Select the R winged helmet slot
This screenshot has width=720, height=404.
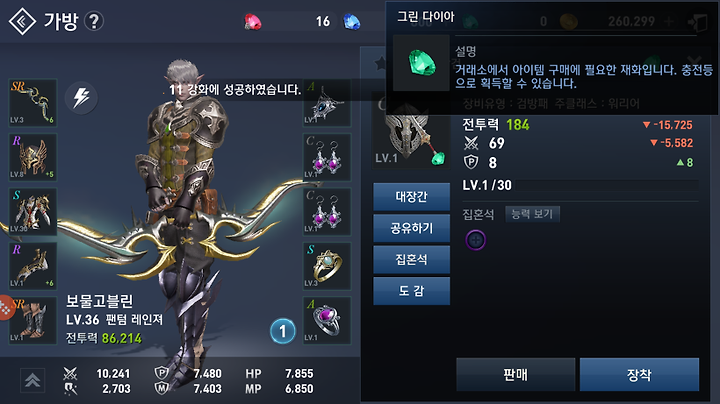pyautogui.click(x=33, y=157)
